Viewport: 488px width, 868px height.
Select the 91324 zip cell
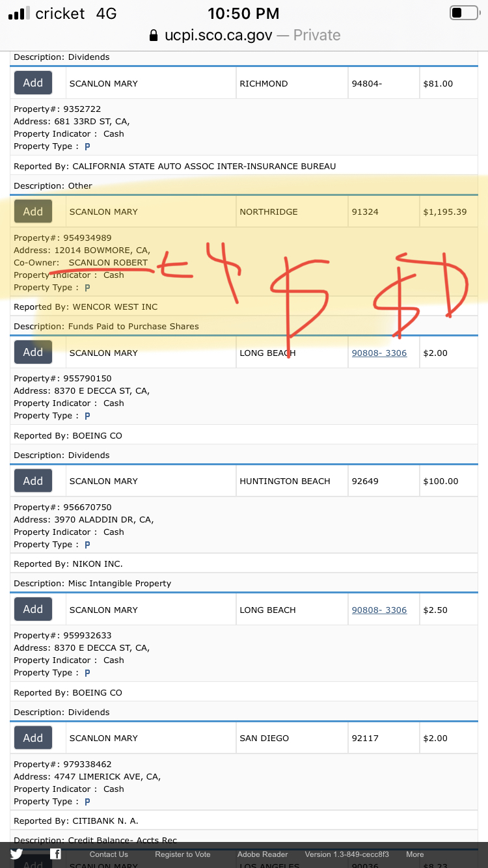pos(383,211)
